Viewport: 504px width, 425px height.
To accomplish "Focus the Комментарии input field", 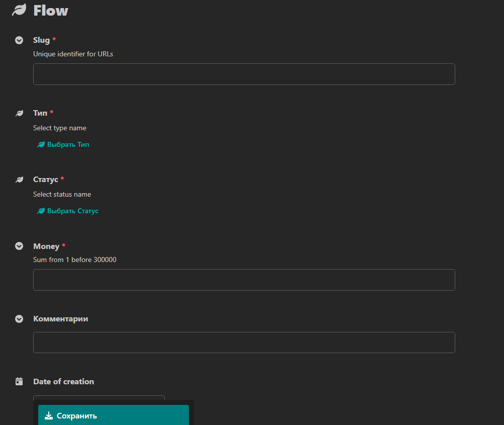I will pyautogui.click(x=244, y=343).
